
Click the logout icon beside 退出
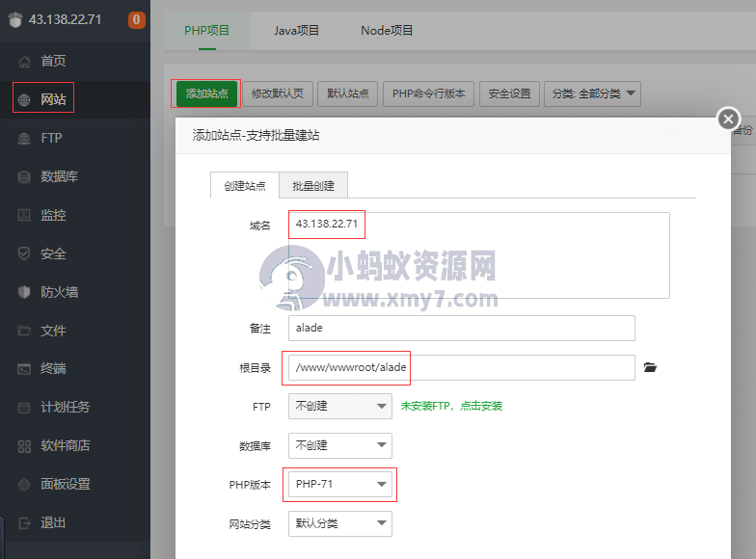(24, 522)
